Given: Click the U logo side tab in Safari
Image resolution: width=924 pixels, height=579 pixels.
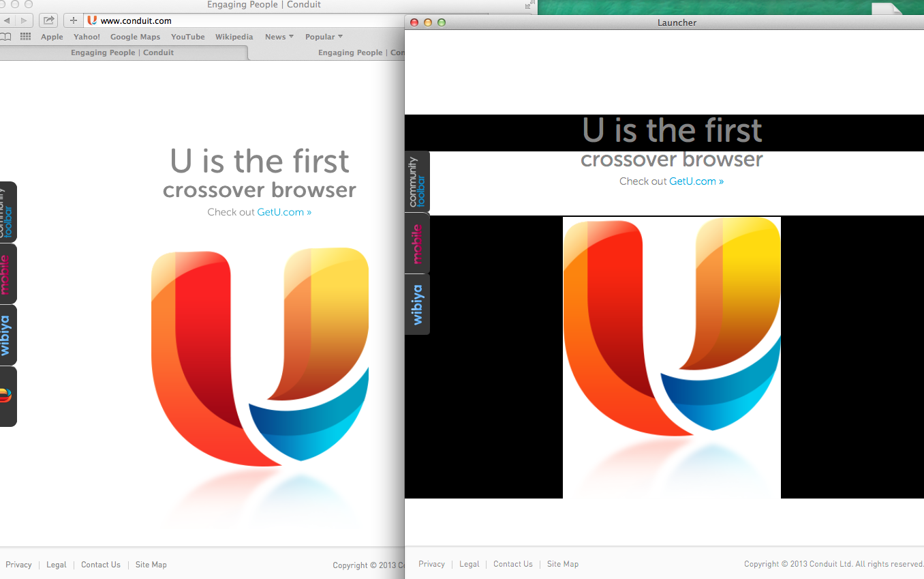Looking at the screenshot, I should [x=6, y=396].
